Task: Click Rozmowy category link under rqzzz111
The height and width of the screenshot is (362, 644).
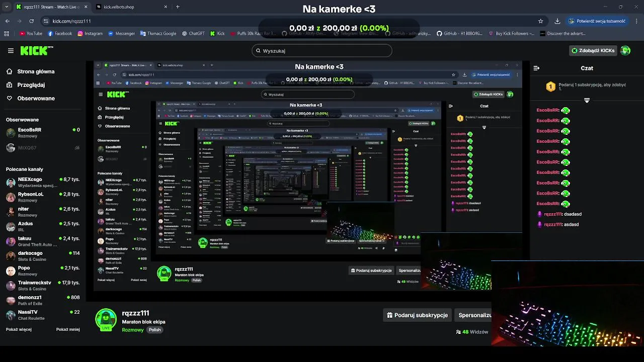Action: 133,330
